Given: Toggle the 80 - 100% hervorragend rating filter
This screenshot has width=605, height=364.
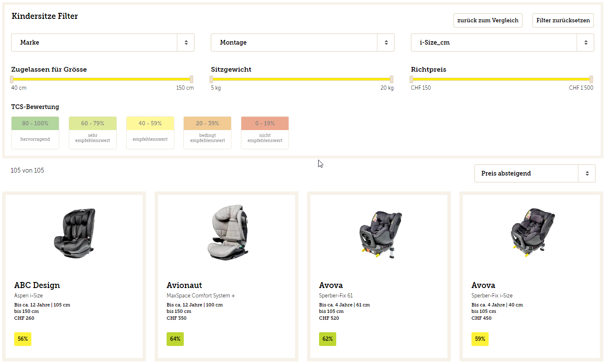Looking at the screenshot, I should click(x=35, y=133).
